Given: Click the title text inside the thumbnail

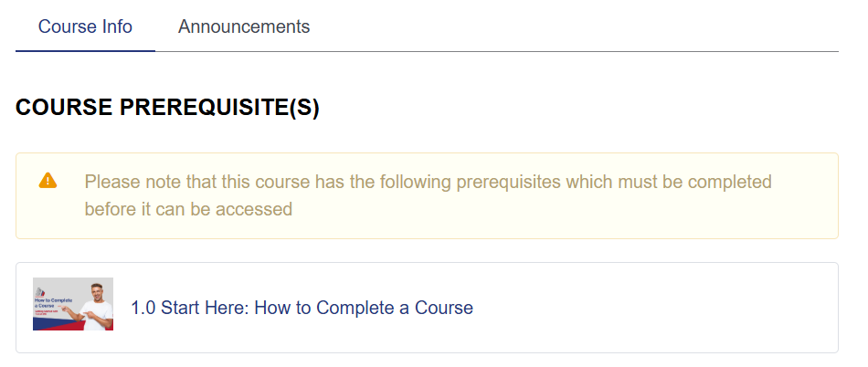Looking at the screenshot, I should 53,302.
